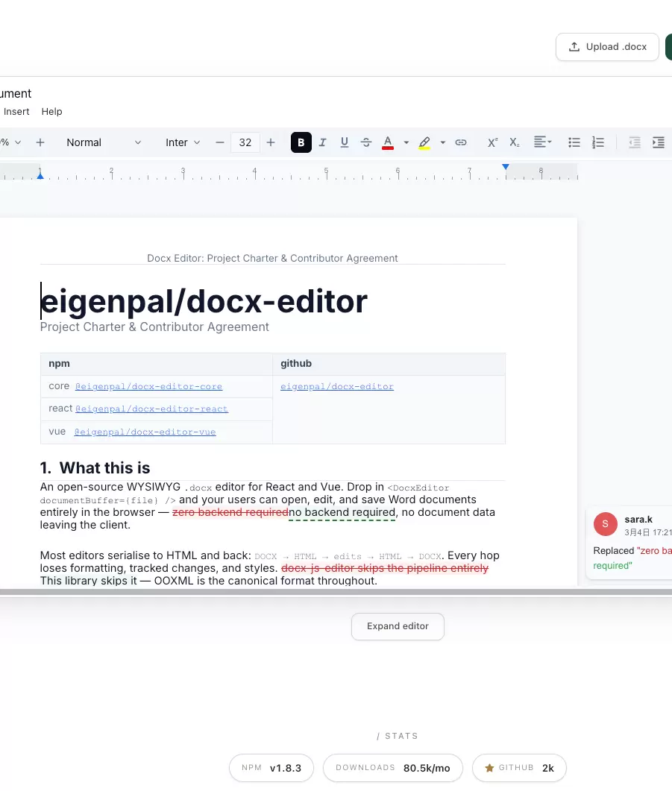The width and height of the screenshot is (672, 791).
Task: Open highlight color dropdown arrow
Action: 442,142
